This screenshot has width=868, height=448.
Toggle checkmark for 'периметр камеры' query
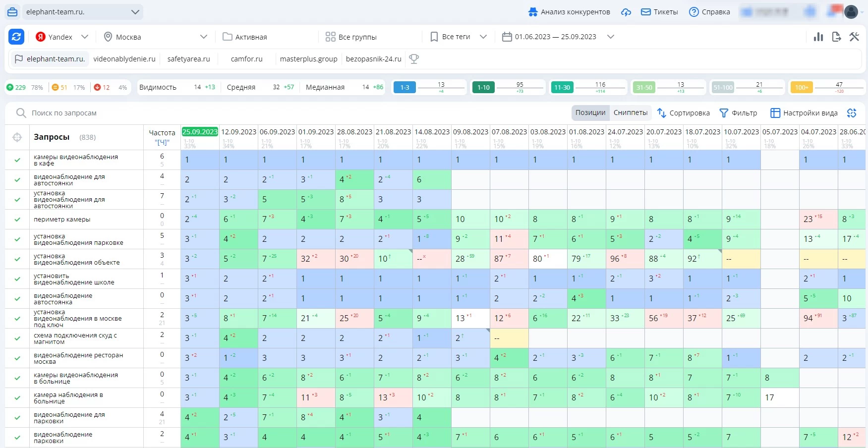(17, 220)
